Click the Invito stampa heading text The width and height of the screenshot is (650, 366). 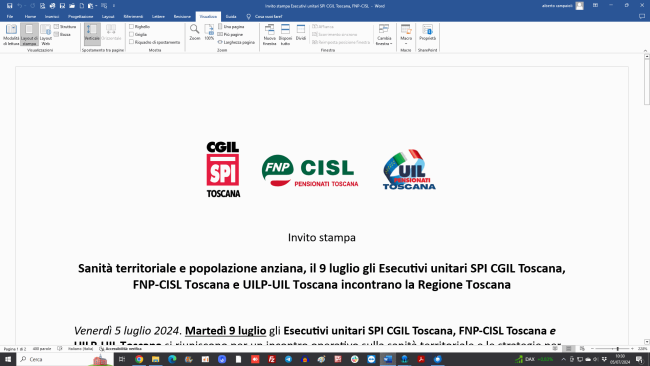[x=322, y=238]
